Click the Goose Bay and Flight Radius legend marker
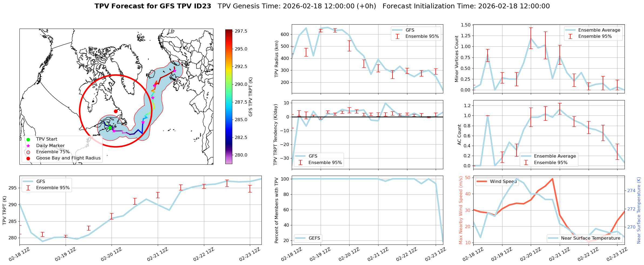Screen dimensions: 644x265 (28, 158)
